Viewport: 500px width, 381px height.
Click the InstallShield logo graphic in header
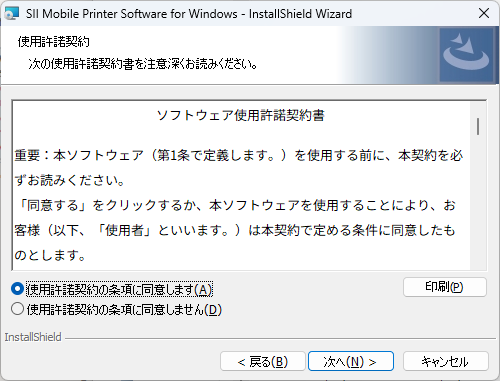466,55
